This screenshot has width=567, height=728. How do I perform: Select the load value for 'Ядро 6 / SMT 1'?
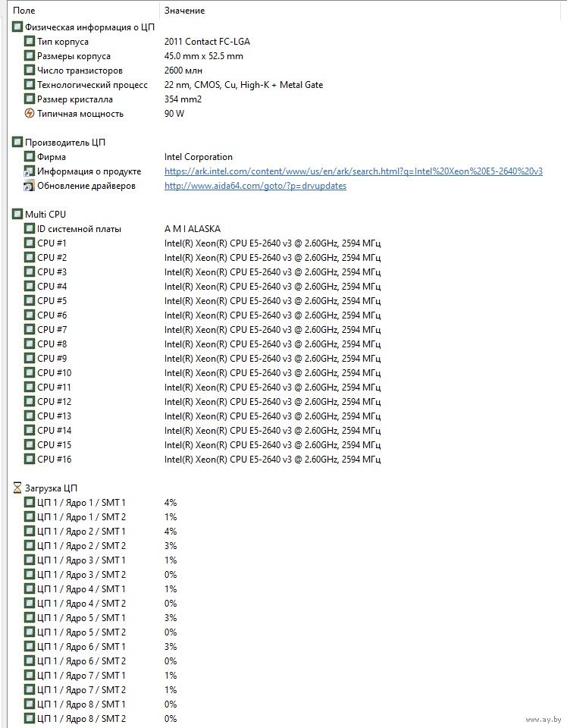pos(171,646)
